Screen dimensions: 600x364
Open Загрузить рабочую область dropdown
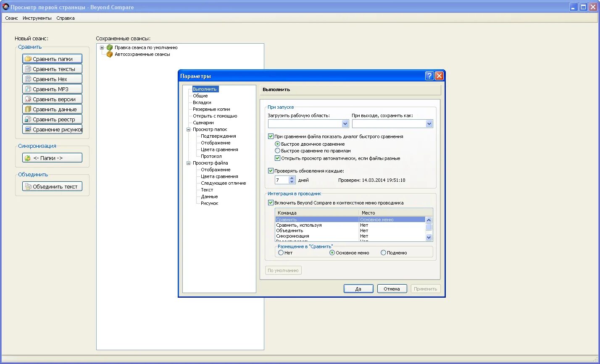click(x=345, y=123)
